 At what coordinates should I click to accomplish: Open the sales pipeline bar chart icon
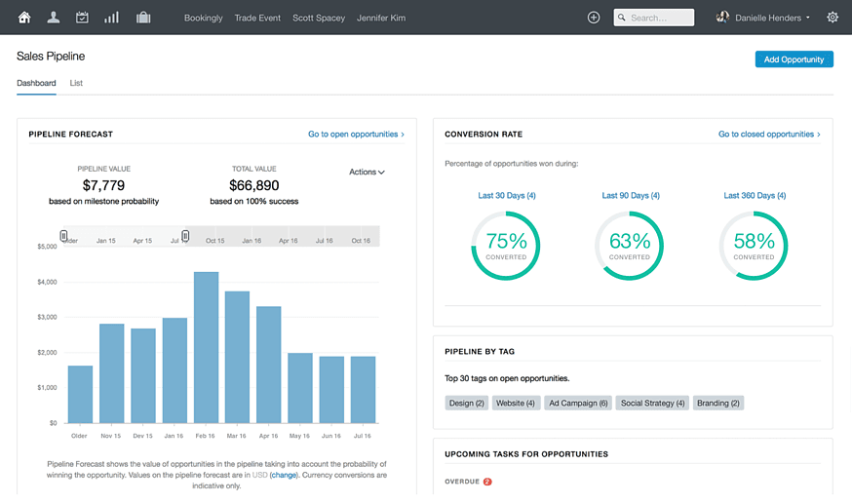[111, 18]
